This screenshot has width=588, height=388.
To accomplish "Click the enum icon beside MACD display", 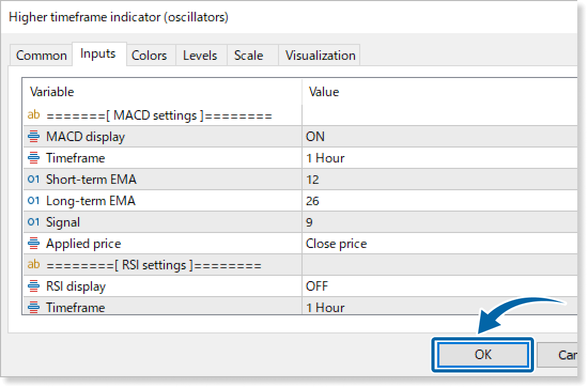I will click(34, 137).
